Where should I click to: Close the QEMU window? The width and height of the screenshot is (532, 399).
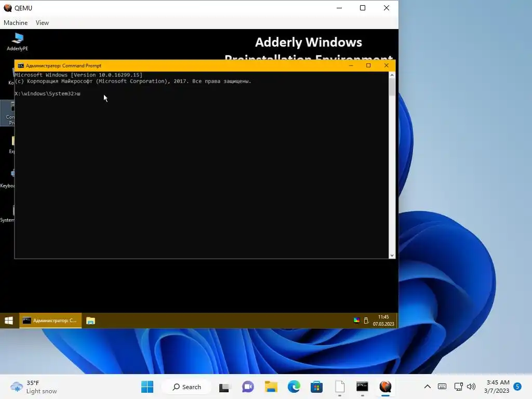click(387, 8)
